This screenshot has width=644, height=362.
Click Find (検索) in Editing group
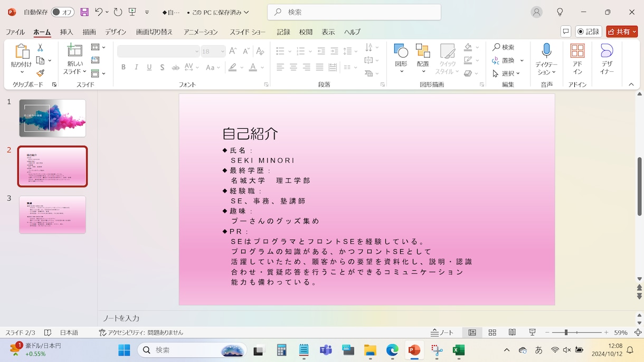click(504, 47)
